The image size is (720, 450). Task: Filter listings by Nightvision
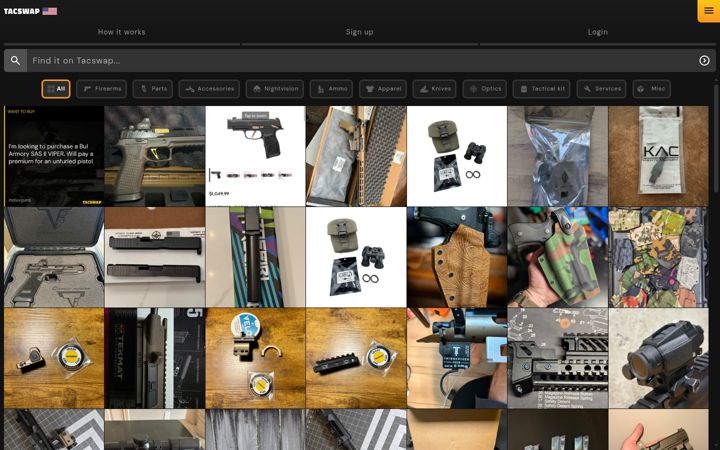[275, 89]
